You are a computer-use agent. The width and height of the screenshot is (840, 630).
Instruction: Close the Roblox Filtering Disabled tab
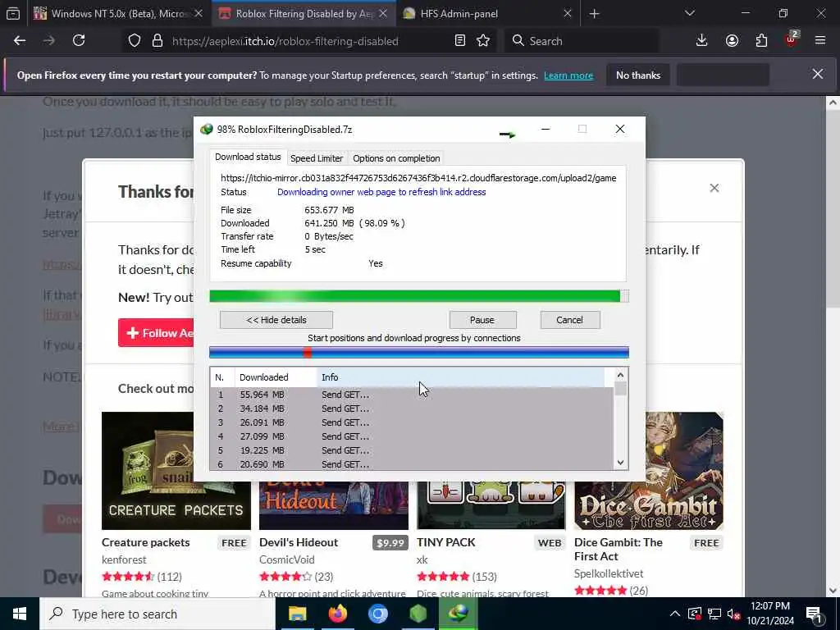(x=383, y=14)
